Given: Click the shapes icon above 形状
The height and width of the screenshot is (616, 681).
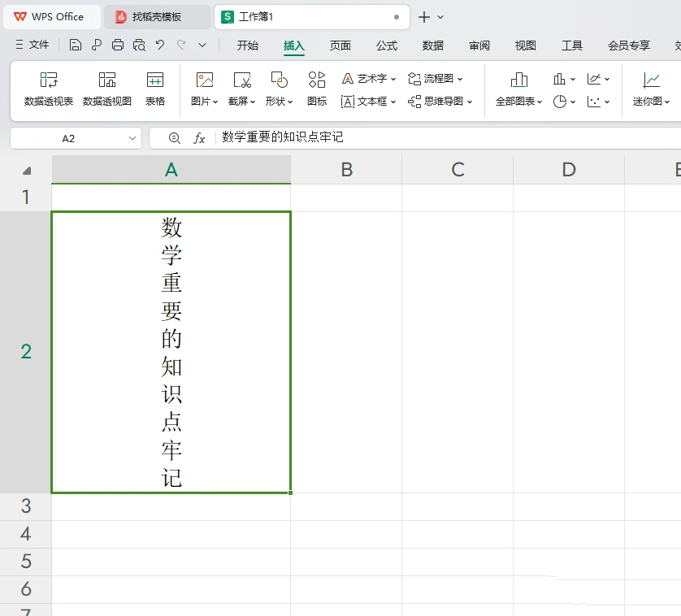Looking at the screenshot, I should click(280, 80).
